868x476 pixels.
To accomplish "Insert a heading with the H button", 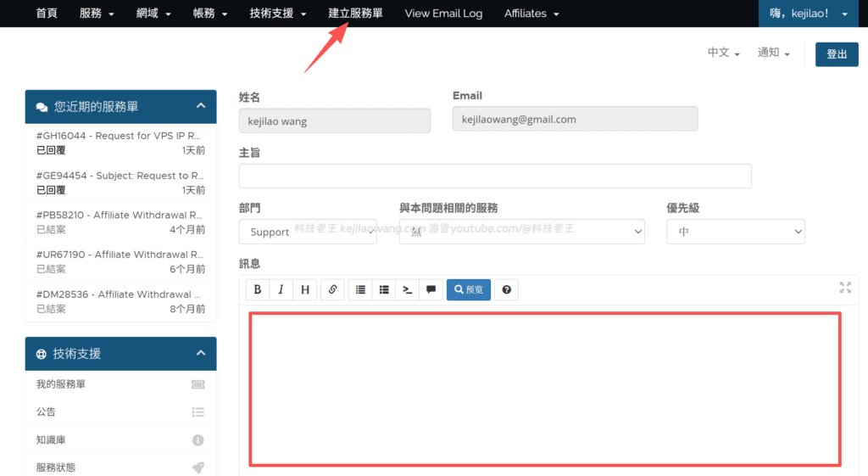I will coord(305,289).
